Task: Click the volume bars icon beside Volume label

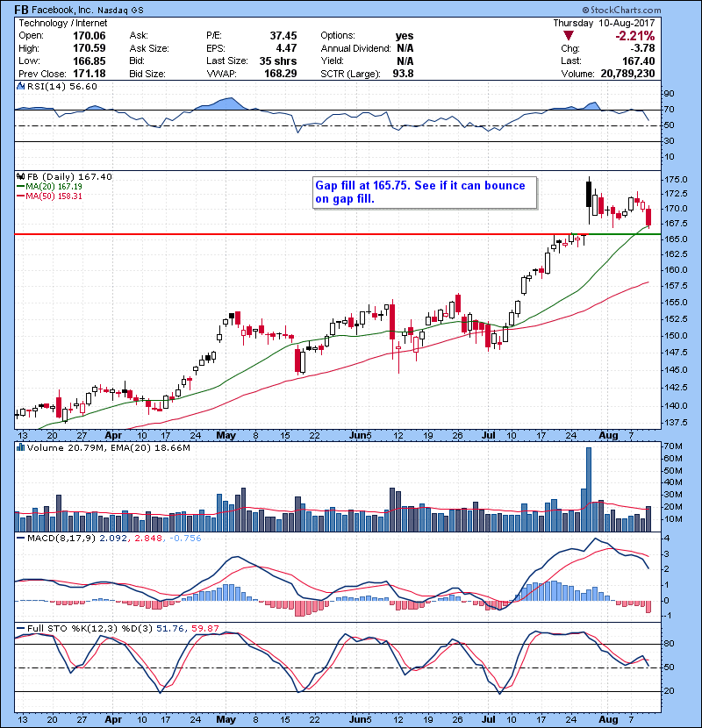Action: [20, 447]
